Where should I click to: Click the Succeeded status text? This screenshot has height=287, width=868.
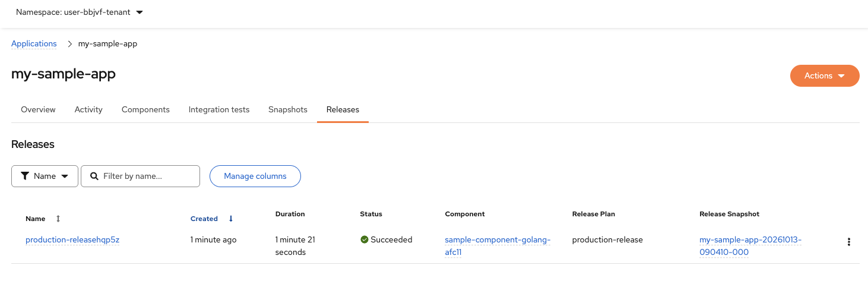click(391, 240)
